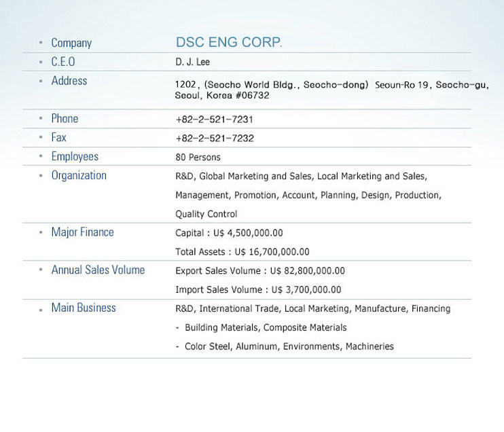This screenshot has height=432, width=504.
Task: Click the Phone label
Action: [65, 118]
